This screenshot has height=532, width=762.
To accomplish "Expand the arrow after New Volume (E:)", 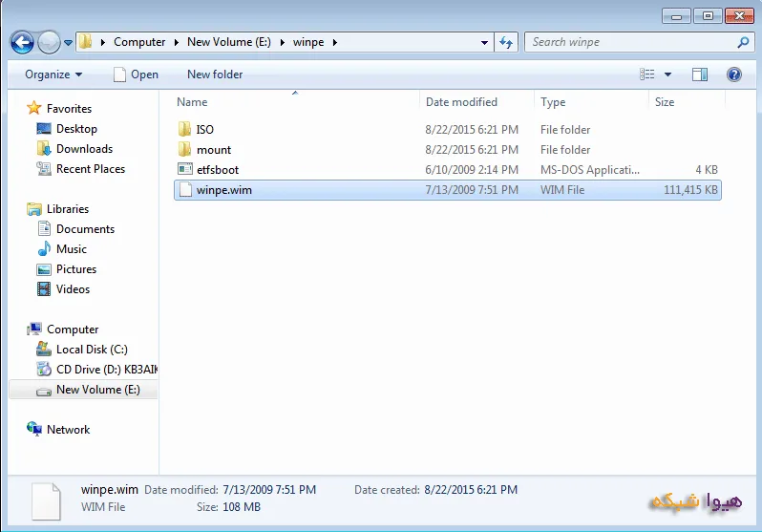I will tap(282, 42).
